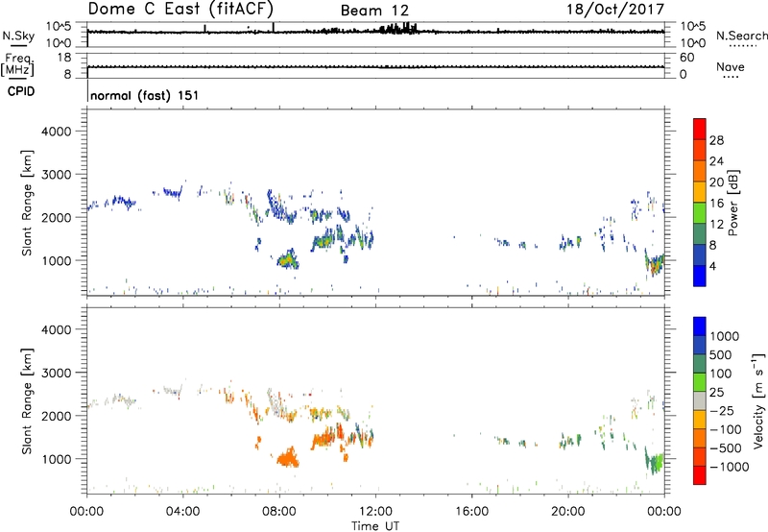The width and height of the screenshot is (768, 532).
Task: Click the power echo cluster near 08:00, 1000 km
Action: (x=288, y=259)
